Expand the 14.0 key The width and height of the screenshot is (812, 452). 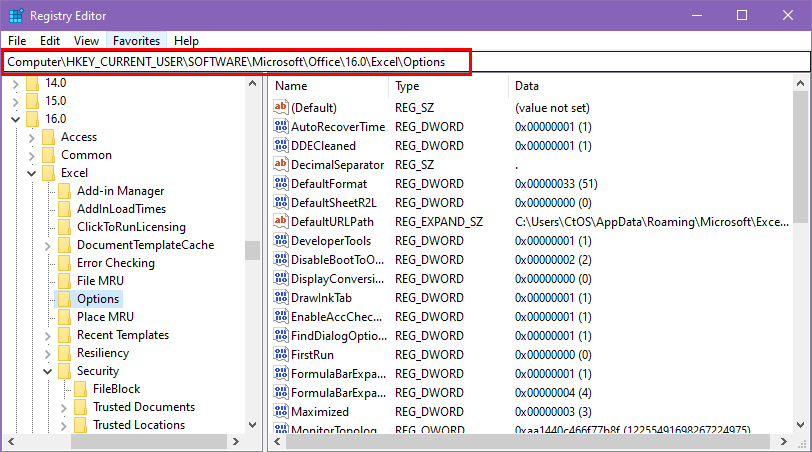pyautogui.click(x=15, y=83)
